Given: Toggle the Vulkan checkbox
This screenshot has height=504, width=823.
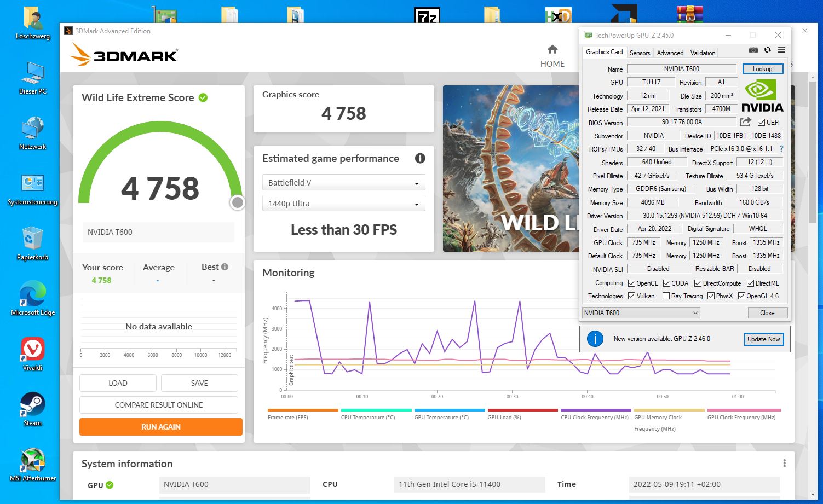Looking at the screenshot, I should pos(631,296).
